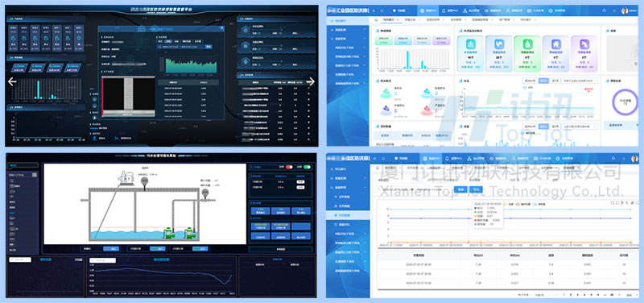Click green waterlogging icon in light dashboard
This screenshot has width=644, height=303.
tap(386, 93)
